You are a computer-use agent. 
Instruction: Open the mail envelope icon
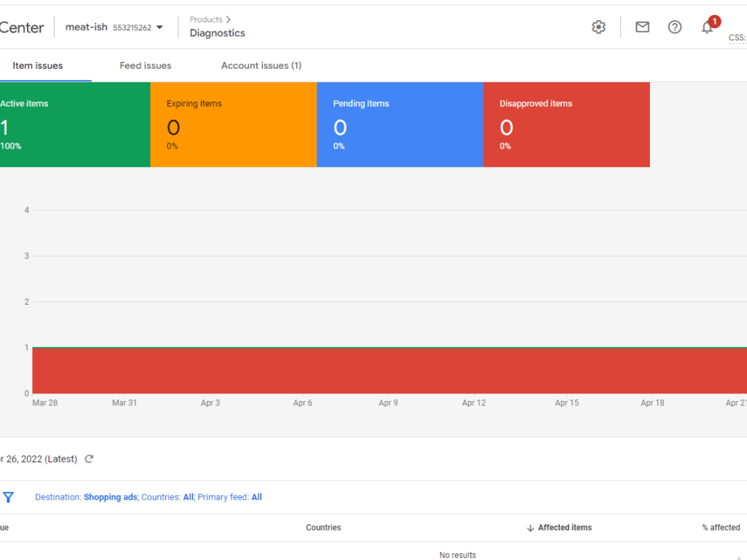[642, 27]
